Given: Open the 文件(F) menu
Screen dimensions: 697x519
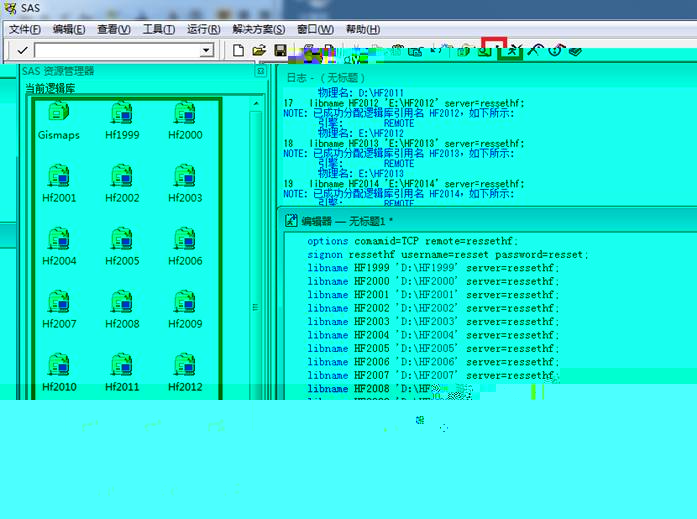Looking at the screenshot, I should pyautogui.click(x=25, y=29).
